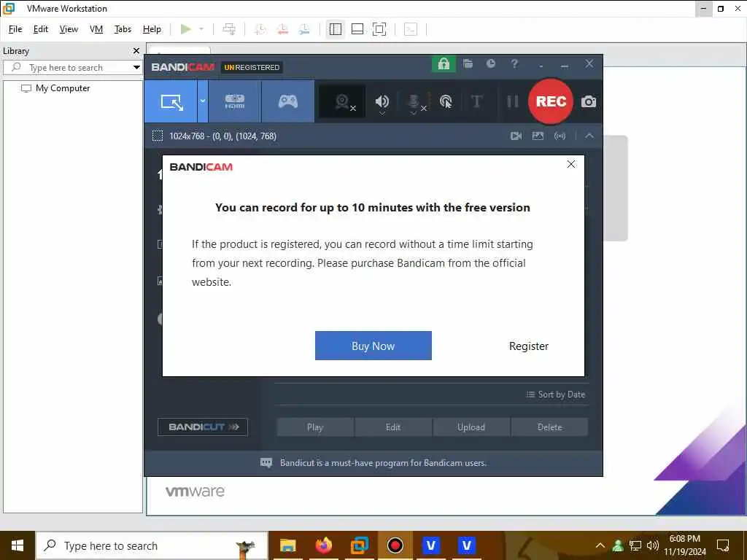Click Bandicam taskbar icon
Image resolution: width=747 pixels, height=560 pixels.
[395, 545]
